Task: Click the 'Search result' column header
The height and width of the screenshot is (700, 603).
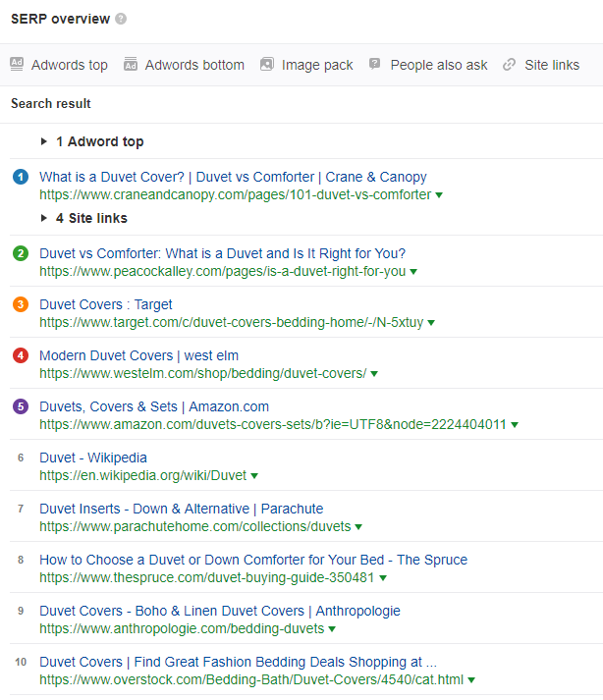Action: pyautogui.click(x=51, y=103)
